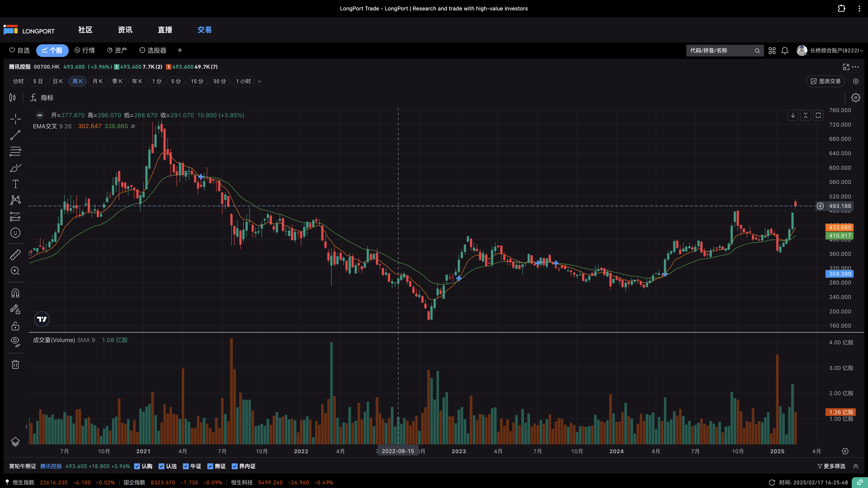The image size is (868, 488).
Task: Open the notification bell
Action: point(785,51)
